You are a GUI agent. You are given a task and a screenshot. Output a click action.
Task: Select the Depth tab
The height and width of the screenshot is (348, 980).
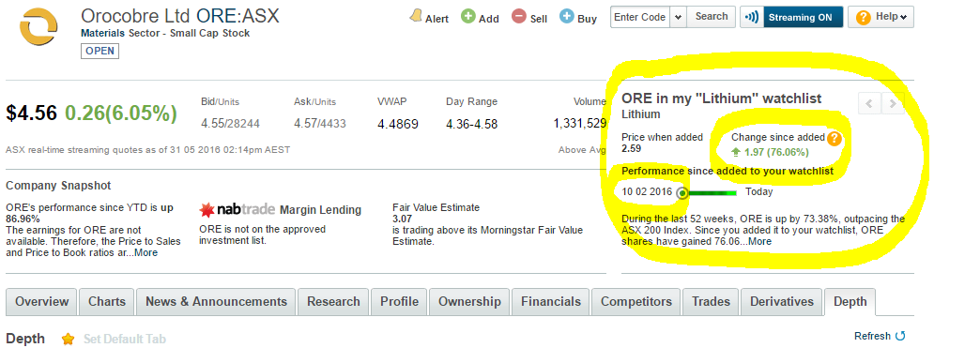coord(850,302)
